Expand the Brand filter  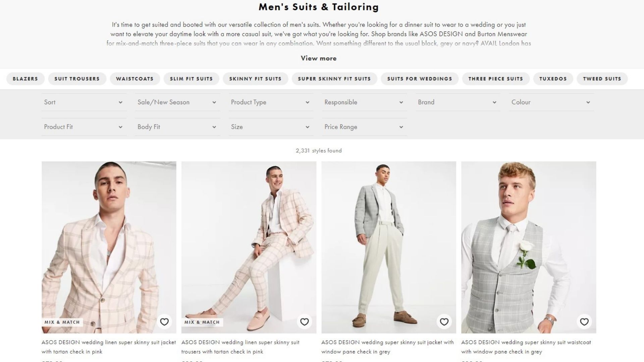click(x=458, y=102)
